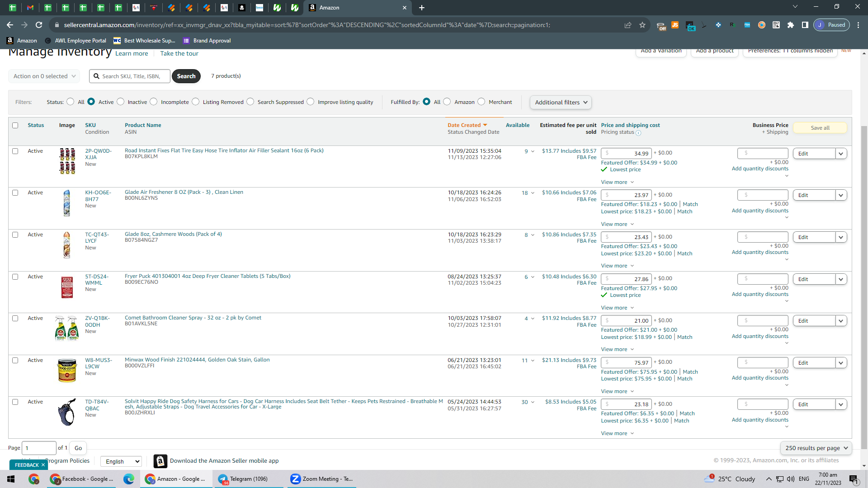Show hidden system tray icons
This screenshot has width=868, height=488.
769,479
